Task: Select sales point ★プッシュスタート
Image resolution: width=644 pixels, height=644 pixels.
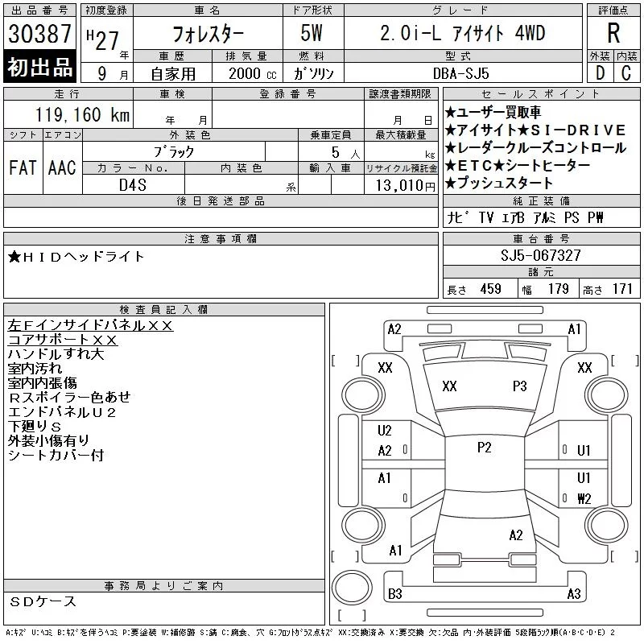Action: coord(498,183)
